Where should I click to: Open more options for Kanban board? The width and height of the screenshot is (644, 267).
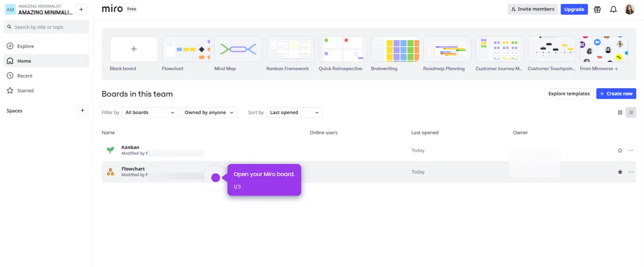click(631, 151)
